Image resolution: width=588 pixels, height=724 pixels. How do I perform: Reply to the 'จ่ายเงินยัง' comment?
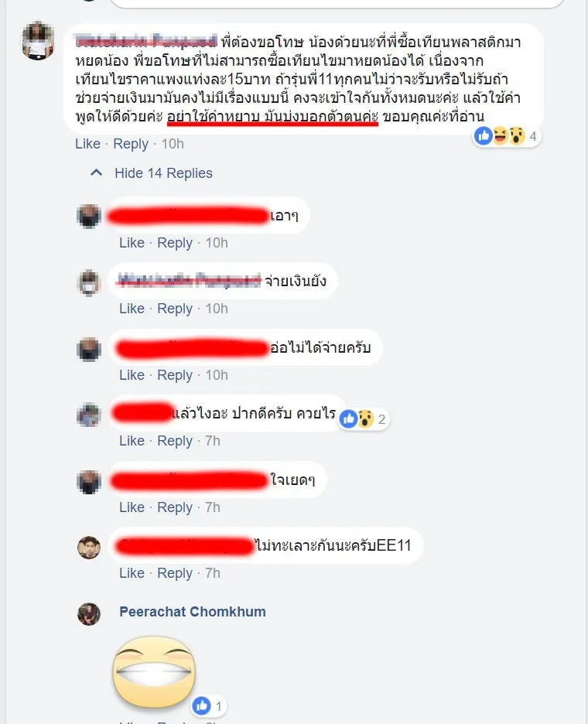click(175, 309)
